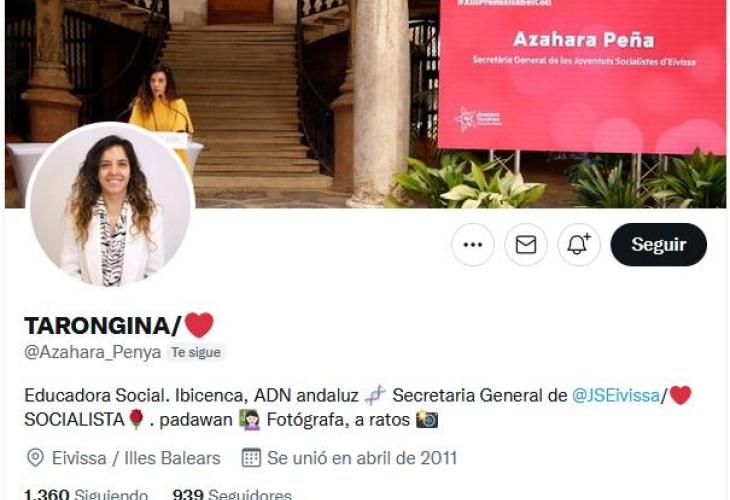Open the three-dot more options menu

473,244
